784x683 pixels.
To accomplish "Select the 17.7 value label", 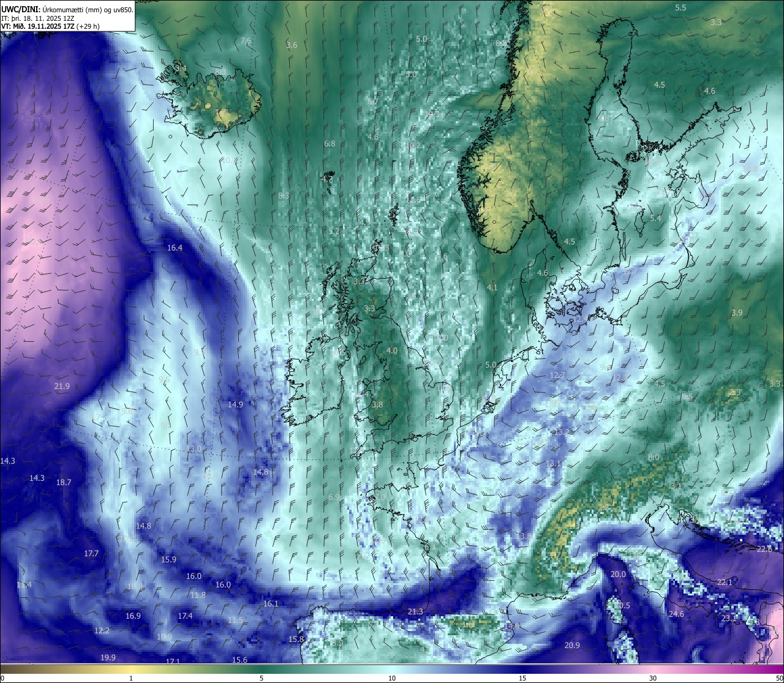I will (x=91, y=554).
